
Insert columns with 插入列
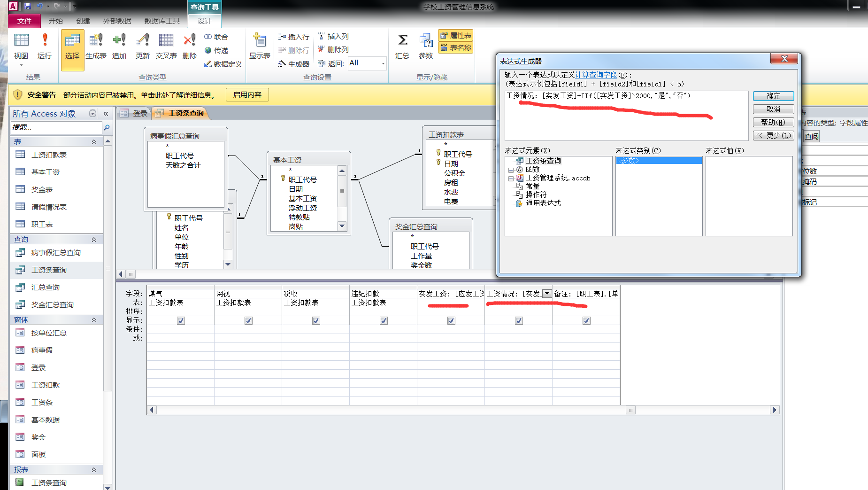[333, 36]
